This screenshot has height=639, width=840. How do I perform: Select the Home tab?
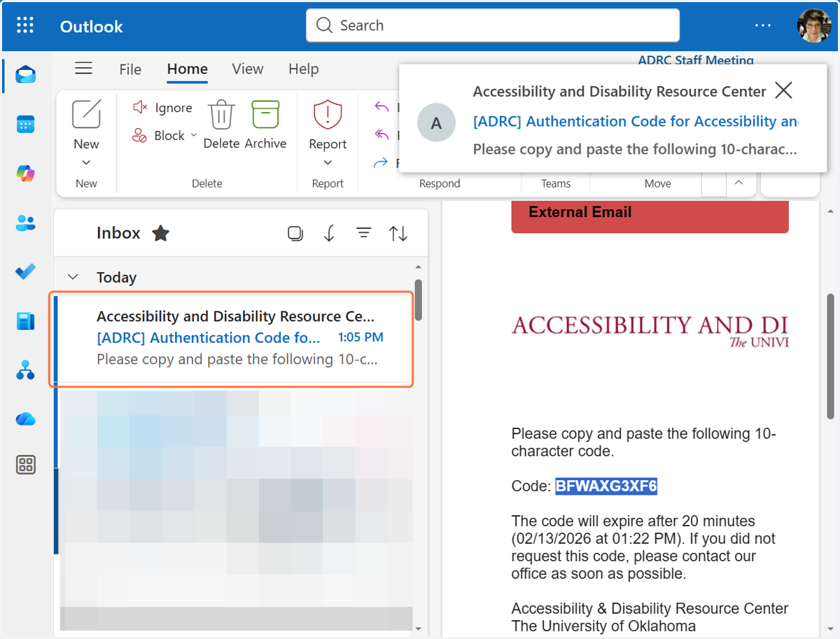[x=187, y=69]
